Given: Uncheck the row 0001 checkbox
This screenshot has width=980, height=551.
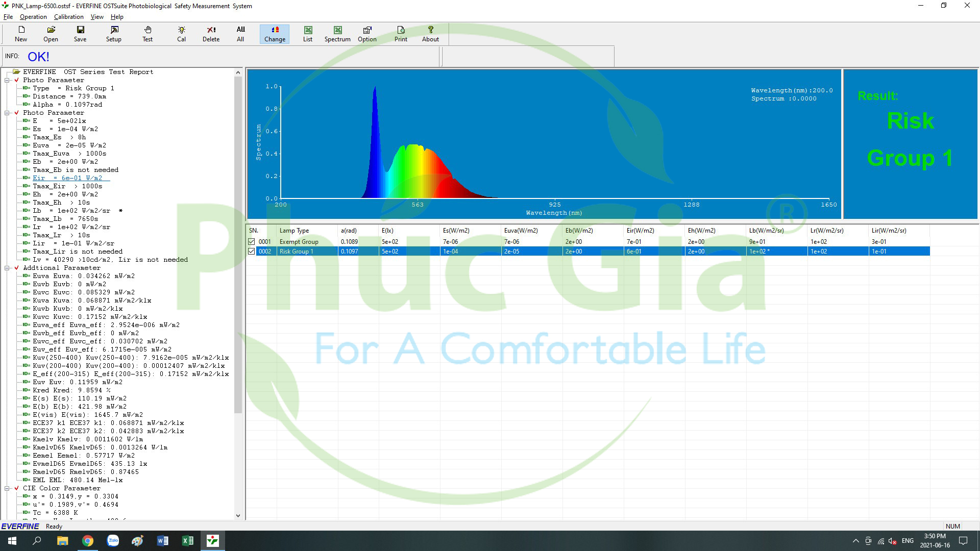Looking at the screenshot, I should (x=251, y=242).
